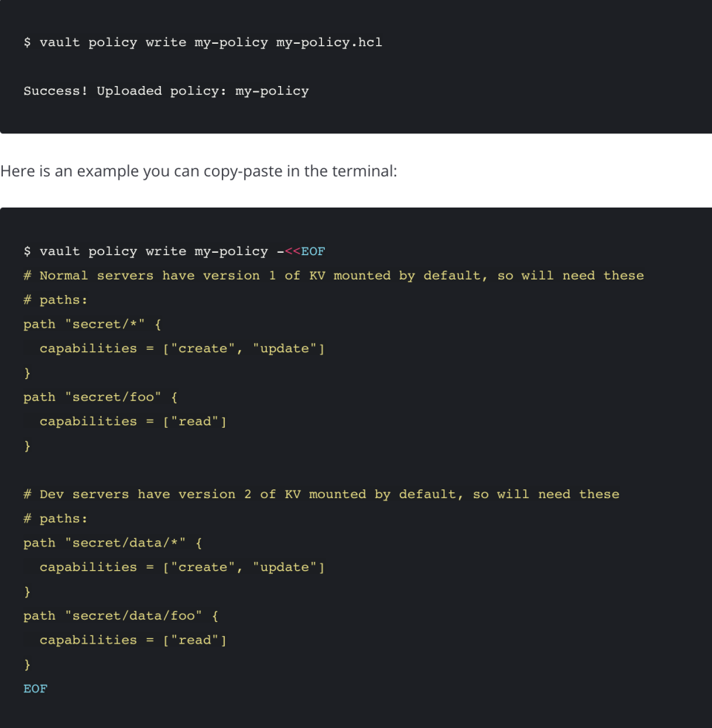Click "create" capability under the secret/* path
This screenshot has width=712, height=728.
point(203,348)
